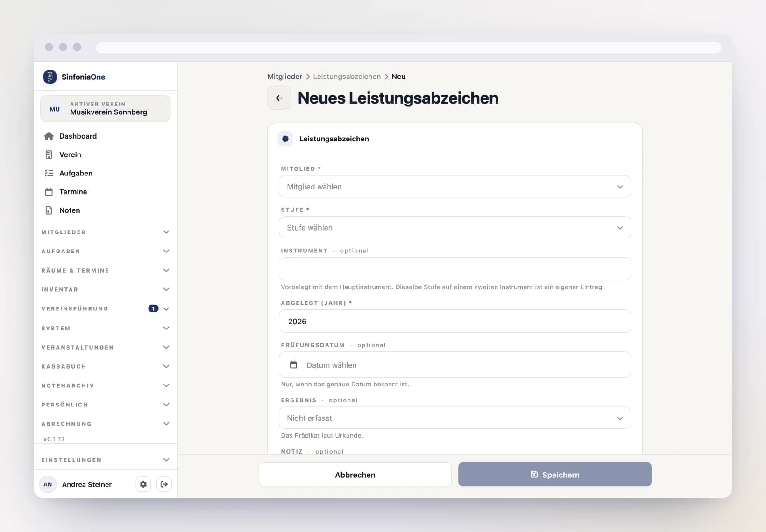Log out using the exit icon

tap(164, 484)
